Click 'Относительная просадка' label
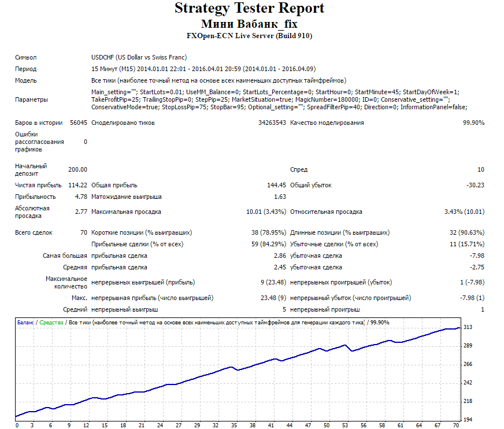 326,212
